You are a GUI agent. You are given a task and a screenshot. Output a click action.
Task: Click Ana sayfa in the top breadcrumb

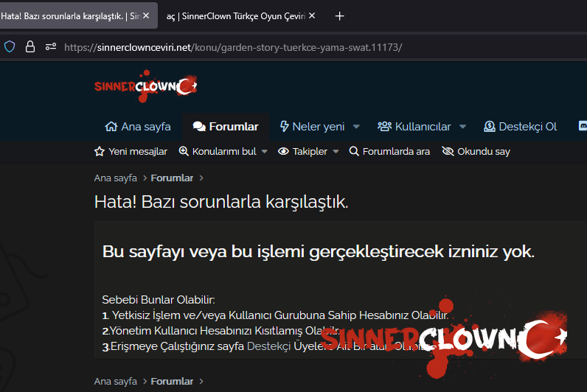[115, 178]
